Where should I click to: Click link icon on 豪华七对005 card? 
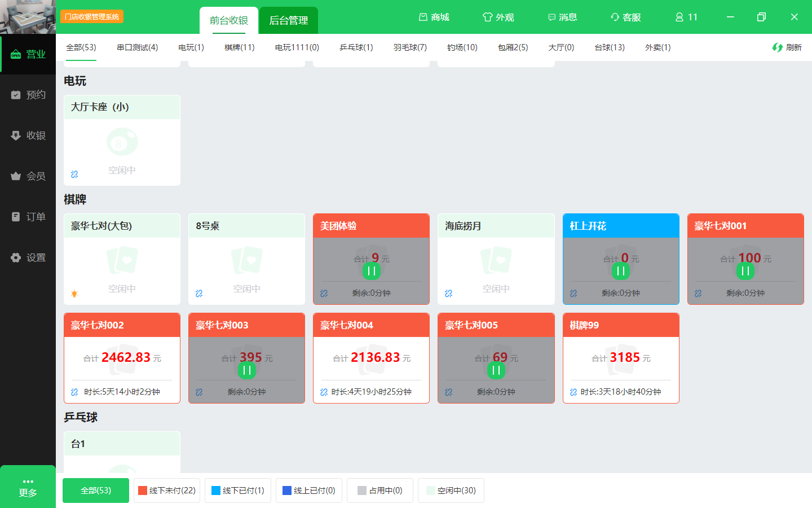(x=448, y=392)
